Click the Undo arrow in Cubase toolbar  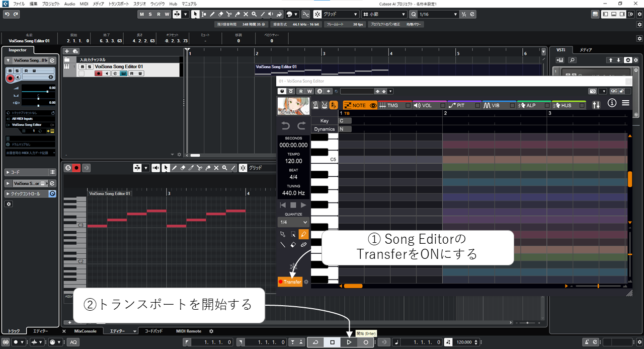[7, 14]
